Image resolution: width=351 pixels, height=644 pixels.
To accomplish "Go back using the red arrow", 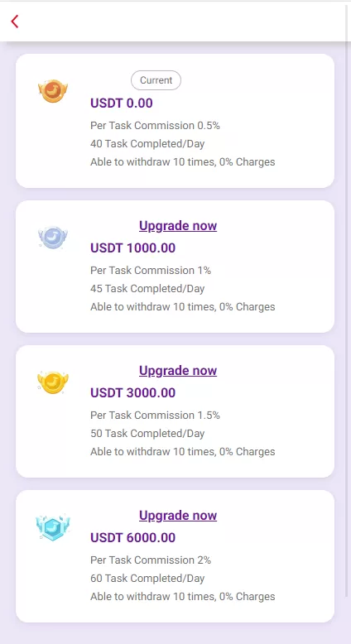I will [15, 22].
